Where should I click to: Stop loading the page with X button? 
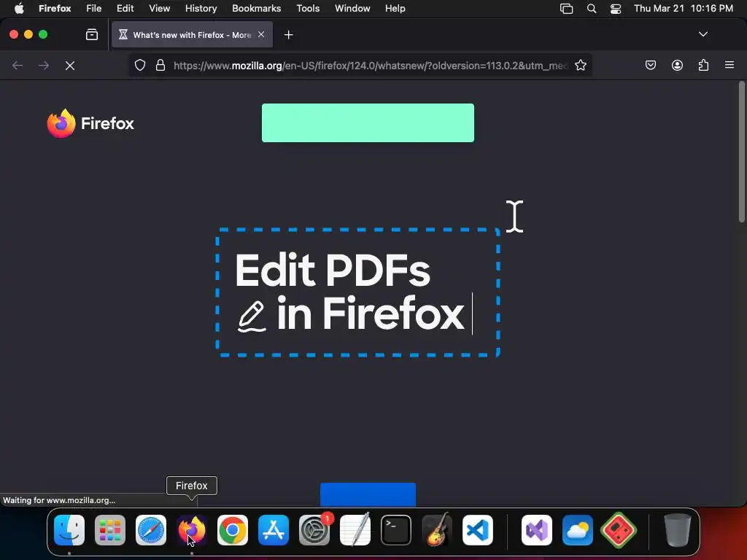coord(70,66)
